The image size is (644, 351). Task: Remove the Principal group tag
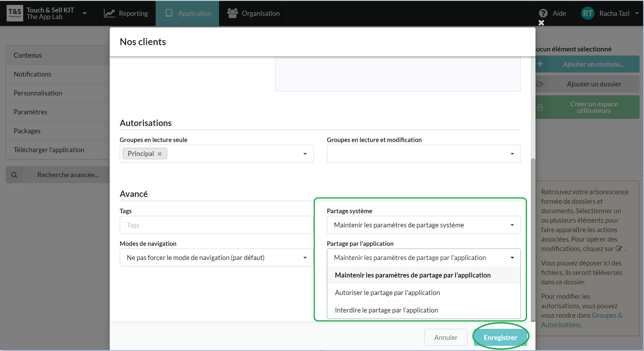(x=160, y=154)
